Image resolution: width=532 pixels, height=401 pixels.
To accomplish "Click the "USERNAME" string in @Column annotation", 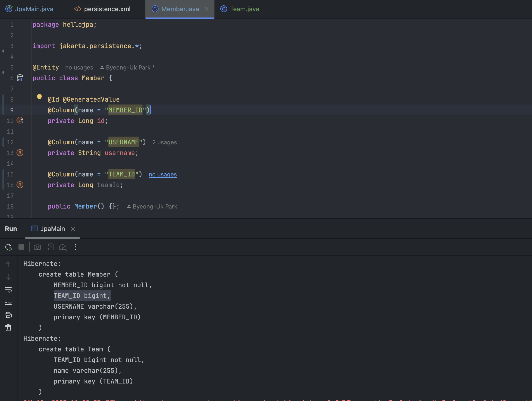I will click(124, 142).
